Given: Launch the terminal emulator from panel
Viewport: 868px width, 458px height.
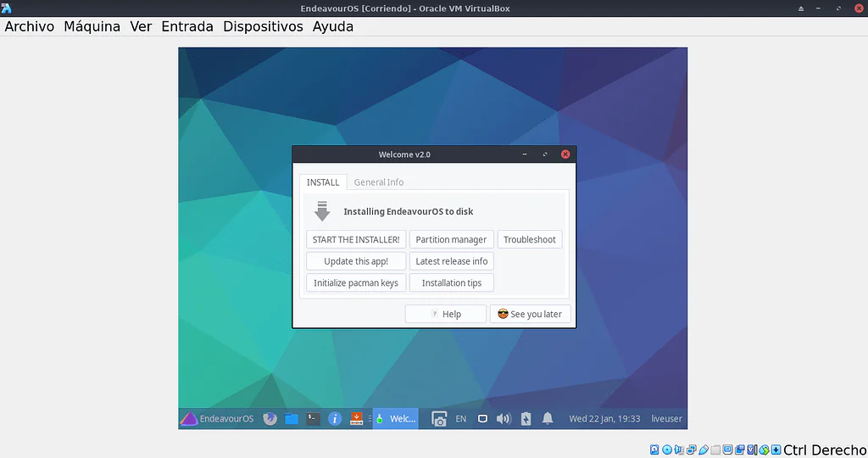Looking at the screenshot, I should tap(313, 419).
